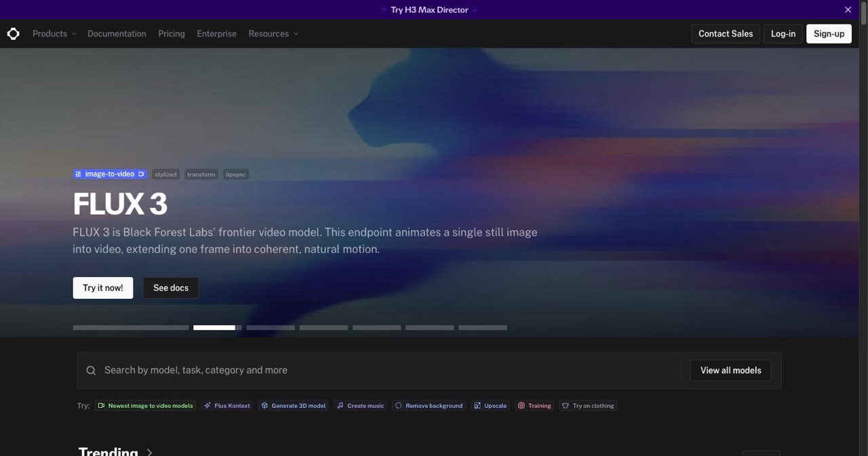The image size is (868, 456).
Task: Click the chevron next to Trending
Action: pos(150,452)
